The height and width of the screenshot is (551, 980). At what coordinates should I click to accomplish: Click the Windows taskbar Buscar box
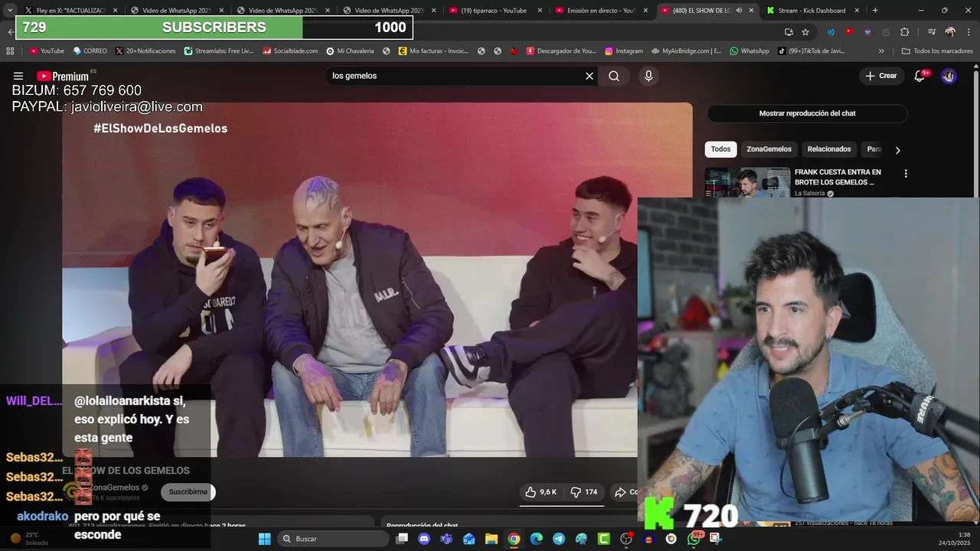click(332, 539)
